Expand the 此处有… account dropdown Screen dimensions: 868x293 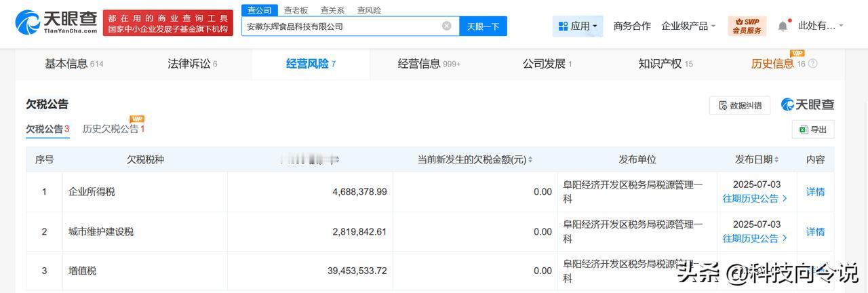(821, 26)
